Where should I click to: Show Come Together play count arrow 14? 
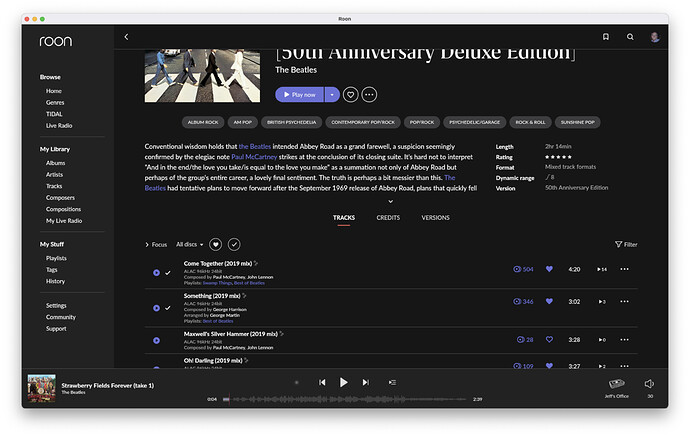[602, 269]
